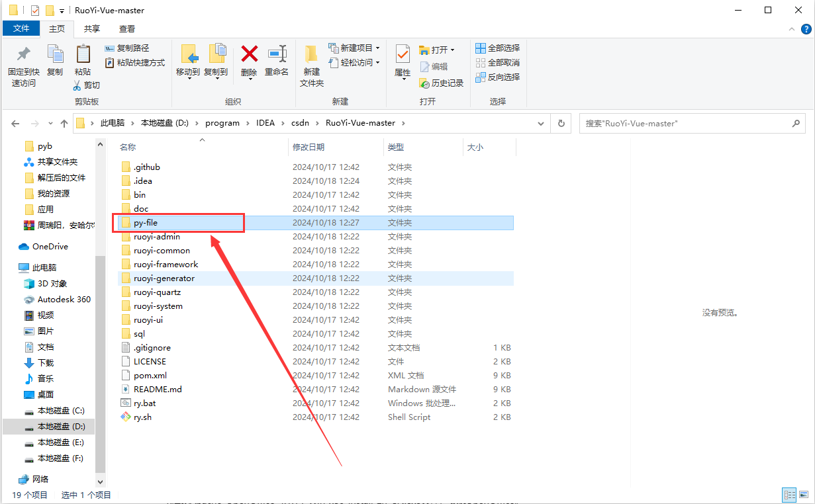Click the Back navigation arrow
Screen dimensions: 815x504
(x=15, y=124)
